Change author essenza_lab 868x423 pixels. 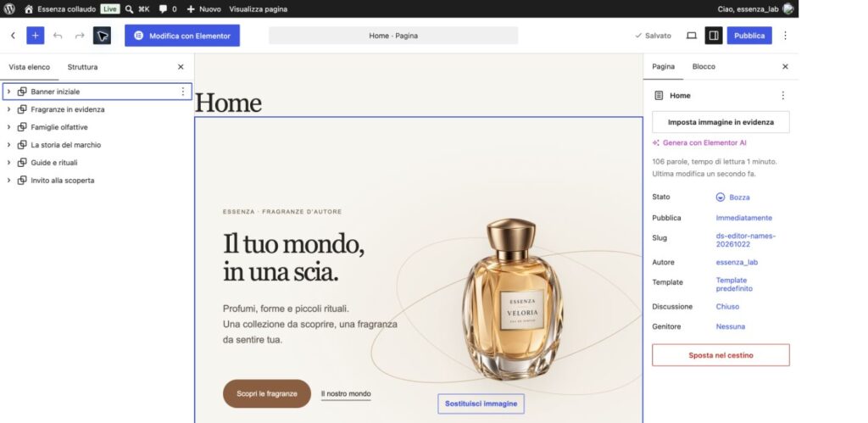coord(737,262)
